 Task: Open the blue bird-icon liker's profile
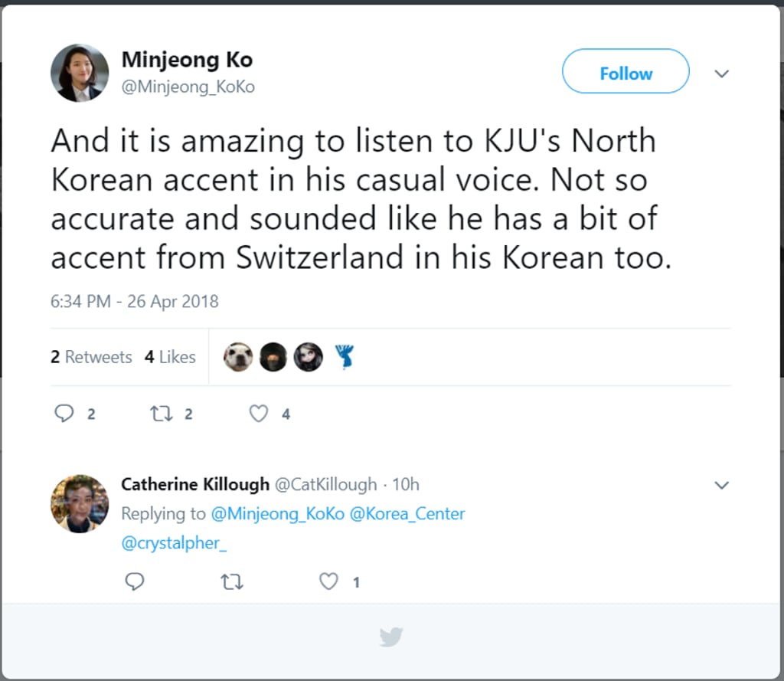coord(345,357)
